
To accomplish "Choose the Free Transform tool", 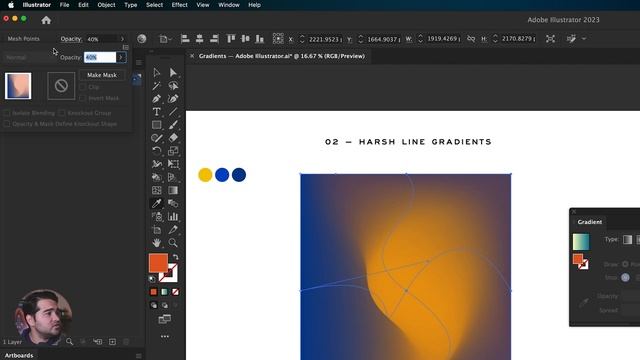I will tap(173, 164).
